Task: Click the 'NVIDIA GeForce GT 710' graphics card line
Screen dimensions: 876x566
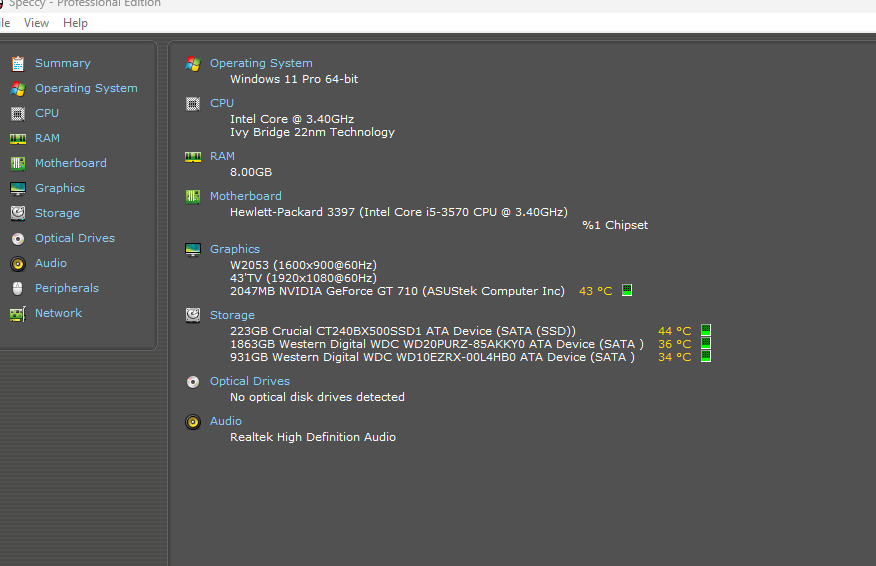Action: [x=397, y=291]
